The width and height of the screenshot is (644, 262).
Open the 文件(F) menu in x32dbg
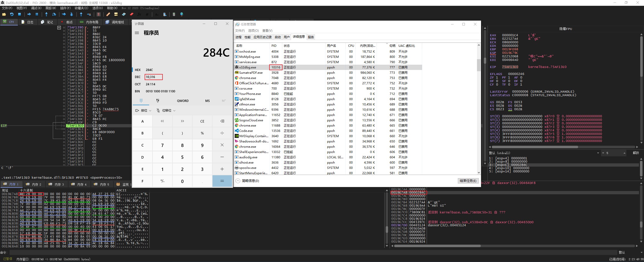tap(7, 8)
